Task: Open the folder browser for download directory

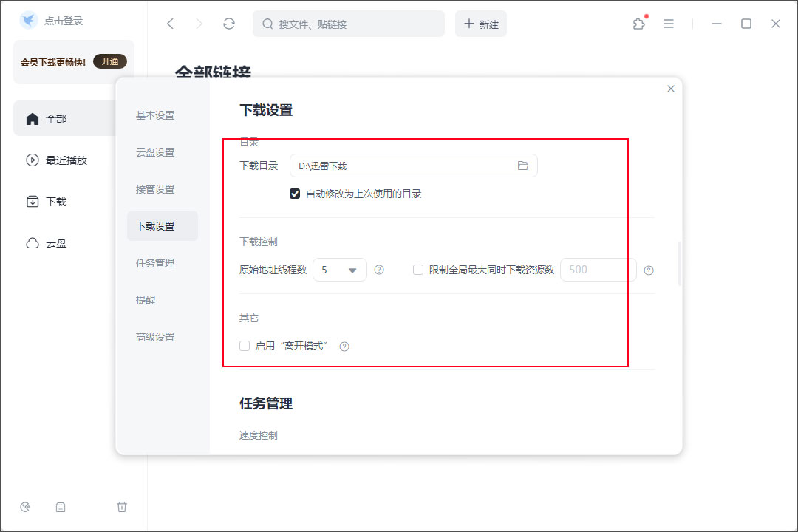Action: click(x=524, y=166)
